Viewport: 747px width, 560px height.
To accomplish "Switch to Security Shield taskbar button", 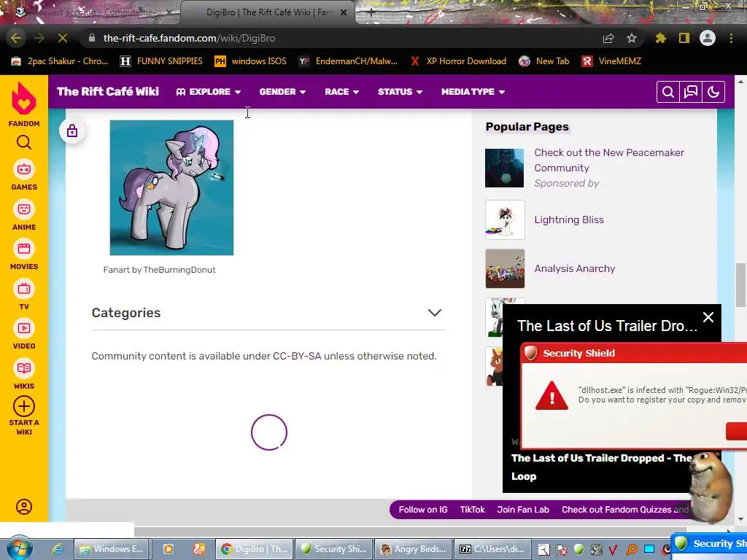I will (x=334, y=549).
